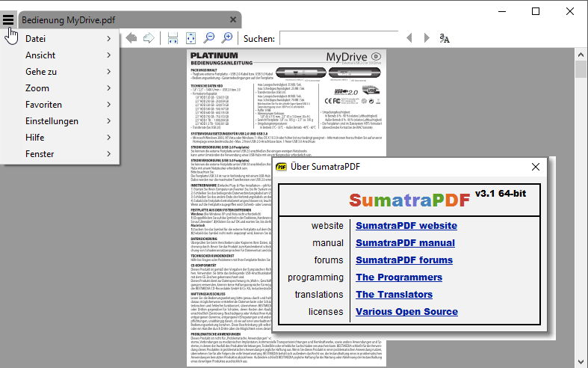Open The Translators link
Image resolution: width=588 pixels, height=368 pixels.
tap(394, 295)
